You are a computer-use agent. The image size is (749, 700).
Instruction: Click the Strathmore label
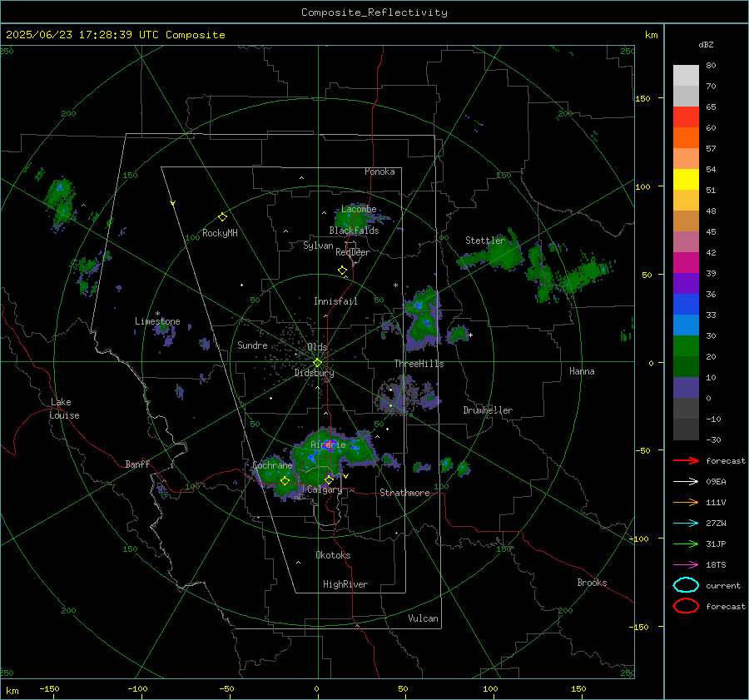[x=404, y=493]
